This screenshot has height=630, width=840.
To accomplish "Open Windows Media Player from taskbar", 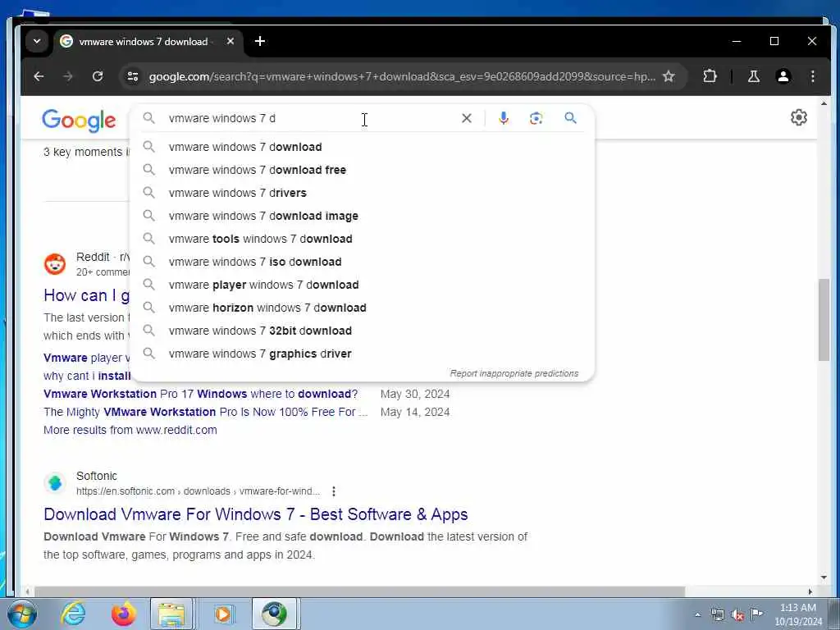I will 223,614.
